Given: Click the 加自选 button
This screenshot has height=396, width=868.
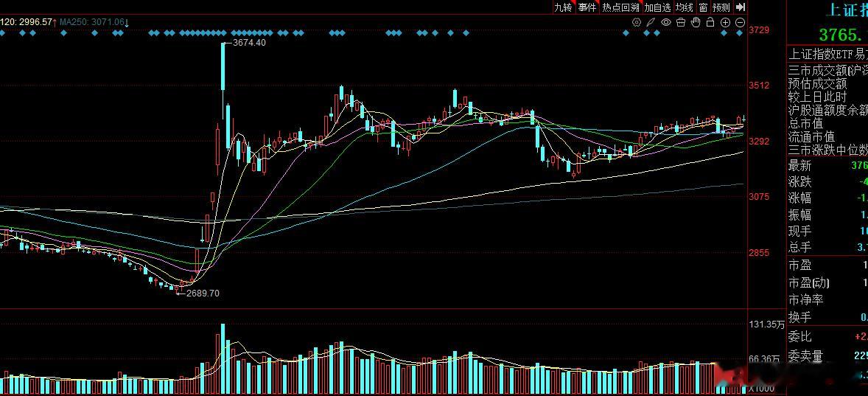Looking at the screenshot, I should (x=657, y=7).
